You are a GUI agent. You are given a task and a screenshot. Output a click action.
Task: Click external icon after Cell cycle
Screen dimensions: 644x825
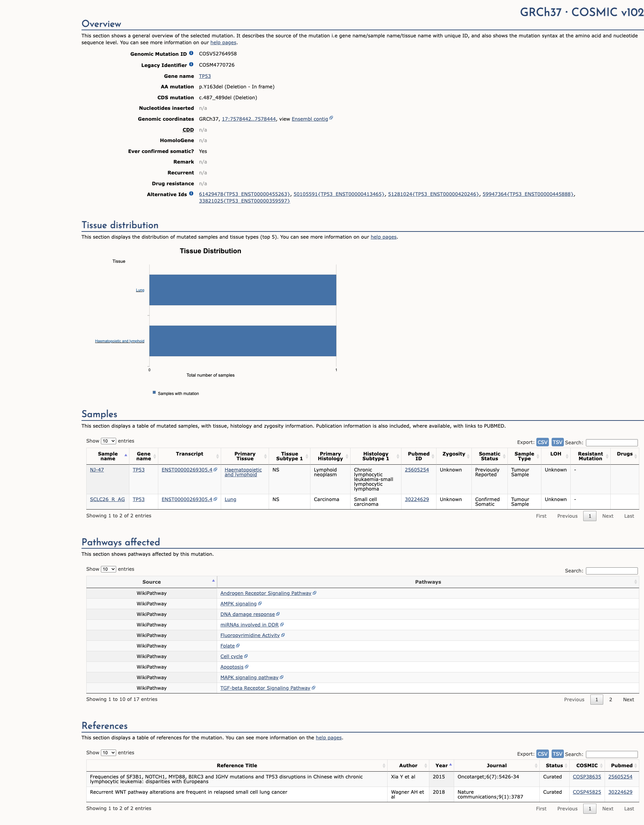point(246,656)
